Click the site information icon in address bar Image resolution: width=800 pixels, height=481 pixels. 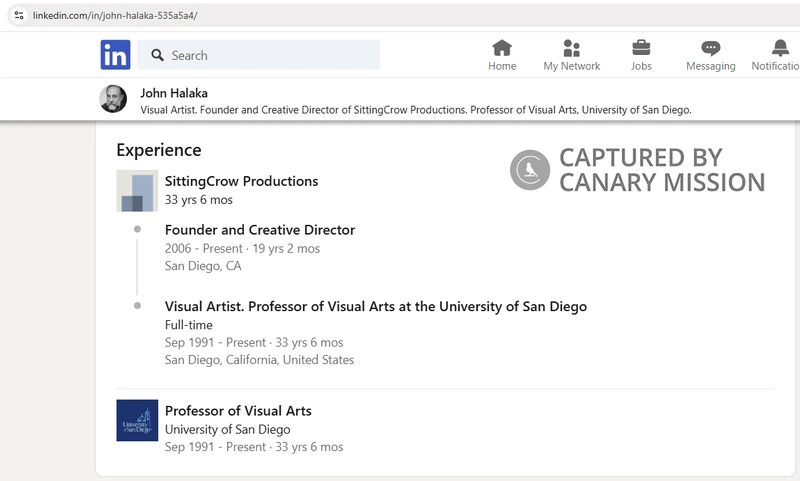pyautogui.click(x=19, y=15)
